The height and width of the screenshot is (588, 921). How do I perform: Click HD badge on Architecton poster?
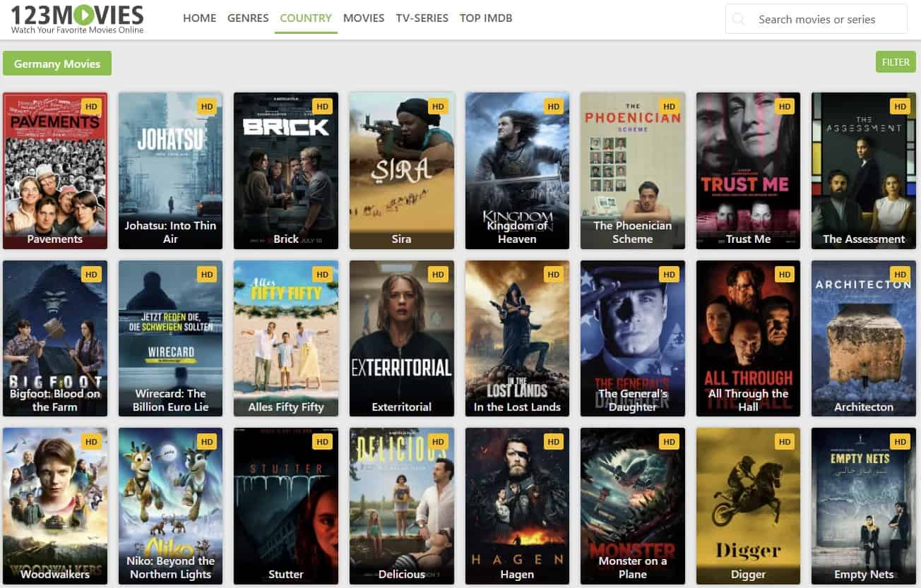click(x=900, y=275)
